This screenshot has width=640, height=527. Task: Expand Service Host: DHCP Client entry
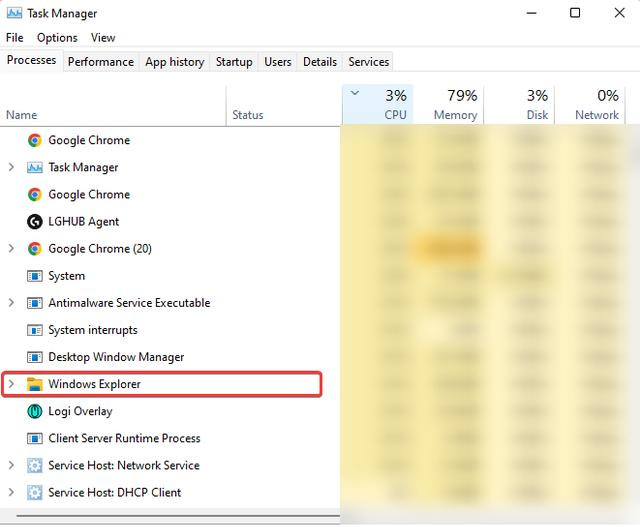coord(11,492)
